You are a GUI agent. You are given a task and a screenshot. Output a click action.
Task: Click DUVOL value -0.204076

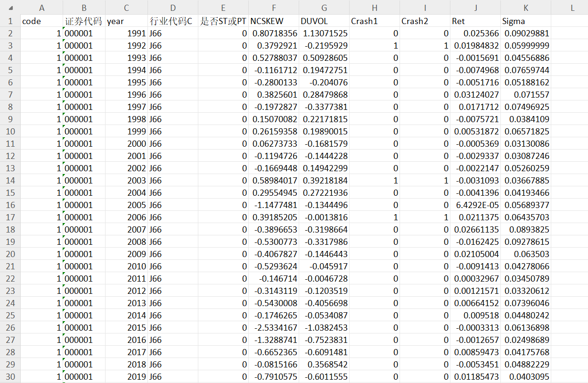[324, 83]
